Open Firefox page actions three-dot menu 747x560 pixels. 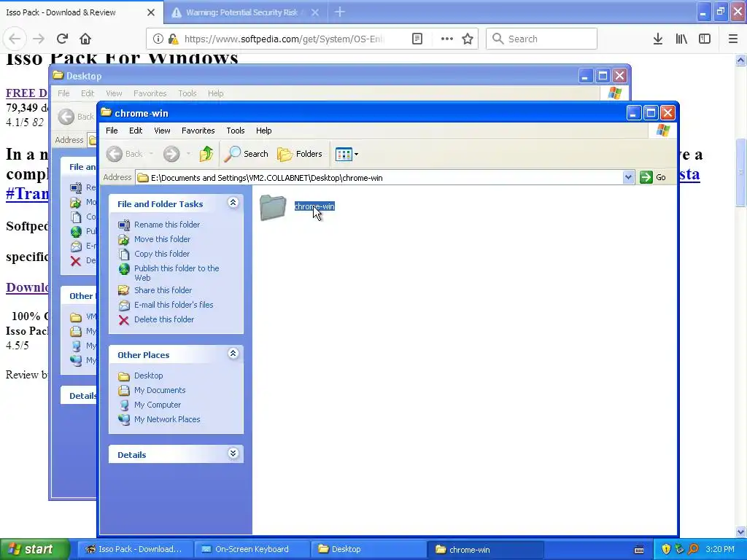447,39
